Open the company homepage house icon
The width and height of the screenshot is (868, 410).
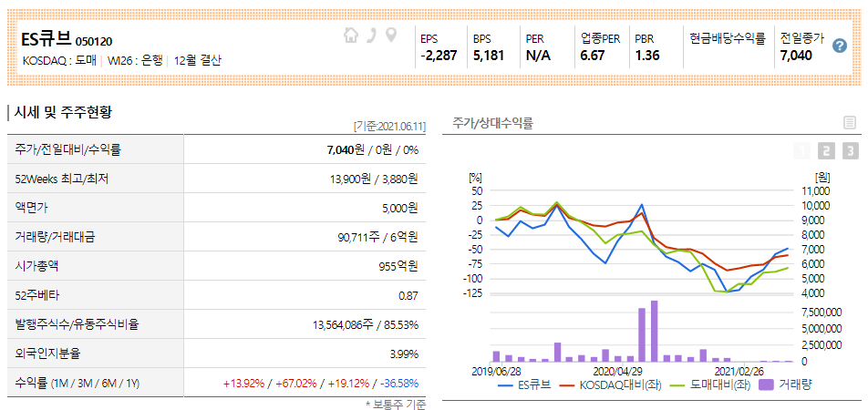pos(350,36)
